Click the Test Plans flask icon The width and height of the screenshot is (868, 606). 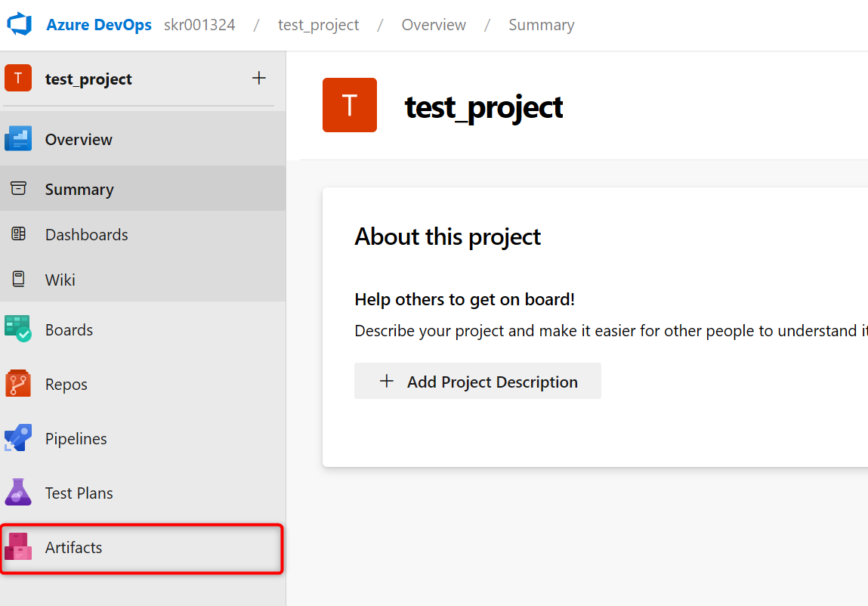pos(18,493)
